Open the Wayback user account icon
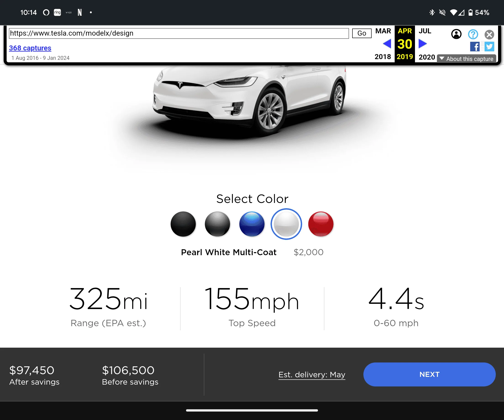The width and height of the screenshot is (504, 420). coord(456,34)
